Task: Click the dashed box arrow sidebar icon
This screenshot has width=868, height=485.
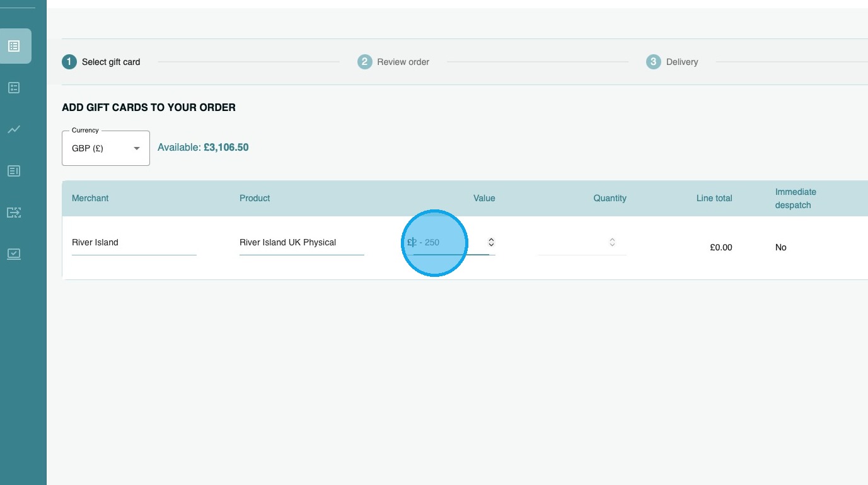Action: [x=14, y=213]
